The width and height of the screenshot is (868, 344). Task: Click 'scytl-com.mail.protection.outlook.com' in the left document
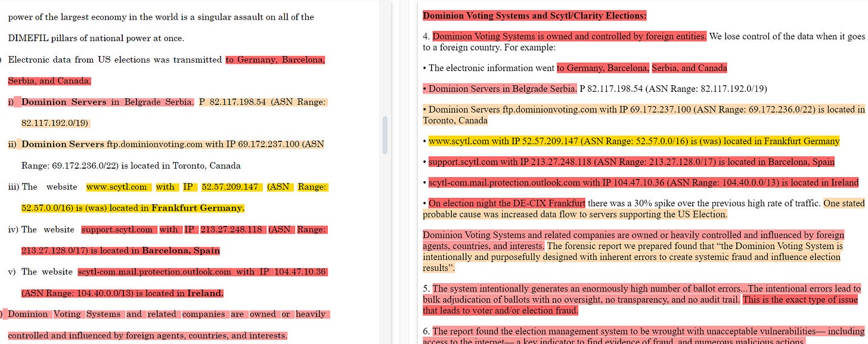point(154,272)
